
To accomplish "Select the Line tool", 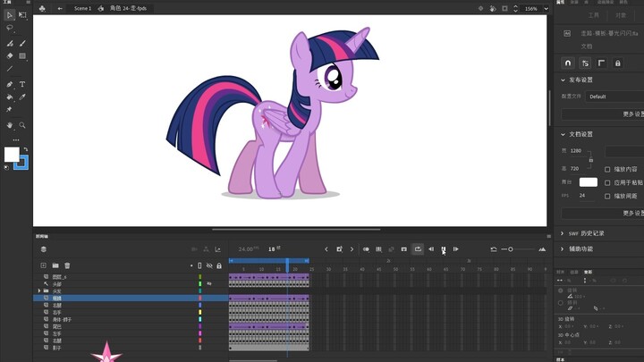I will click(10, 69).
